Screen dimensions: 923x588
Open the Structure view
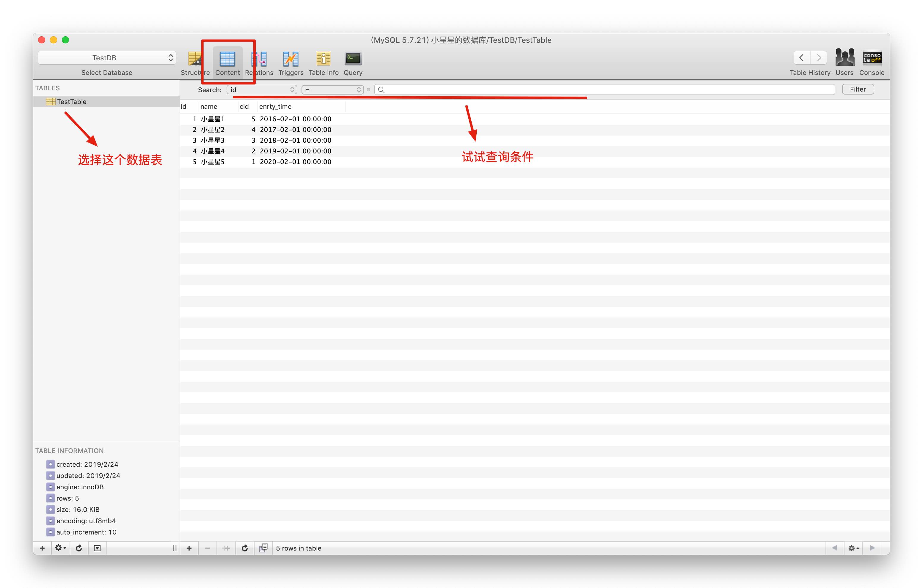point(195,63)
